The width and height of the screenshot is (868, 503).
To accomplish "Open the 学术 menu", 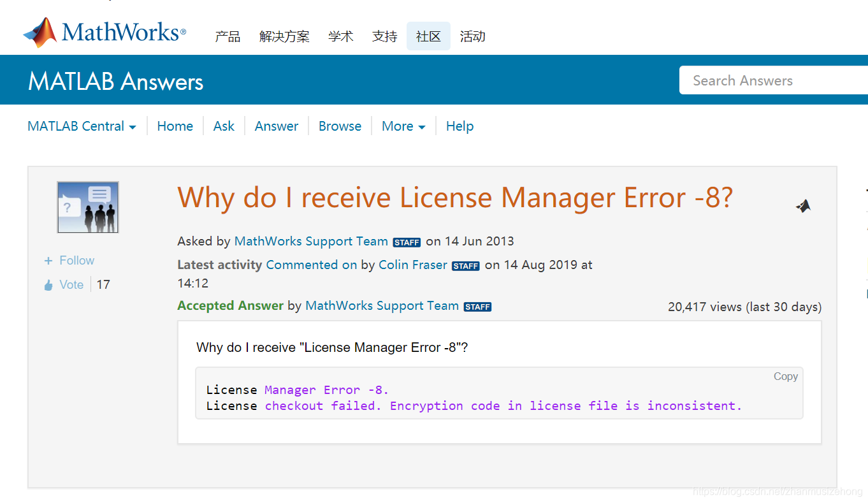I will tap(341, 36).
